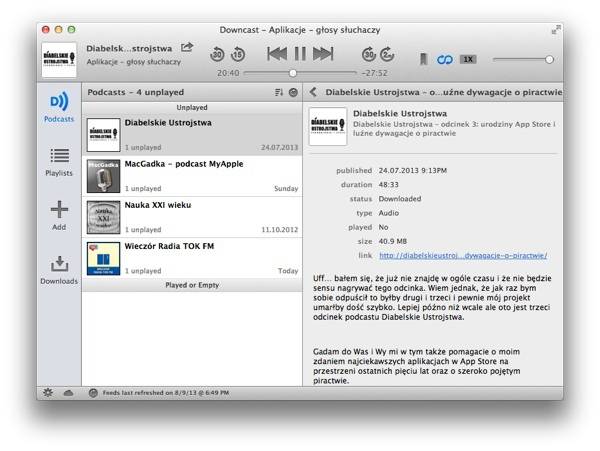Enter fullscreen with the top-right arrows icon
Viewport: 600px width, 451px height.
[556, 30]
